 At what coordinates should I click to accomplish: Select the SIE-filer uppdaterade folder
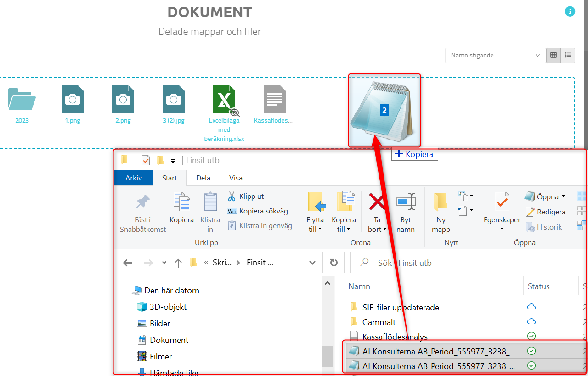[394, 307]
